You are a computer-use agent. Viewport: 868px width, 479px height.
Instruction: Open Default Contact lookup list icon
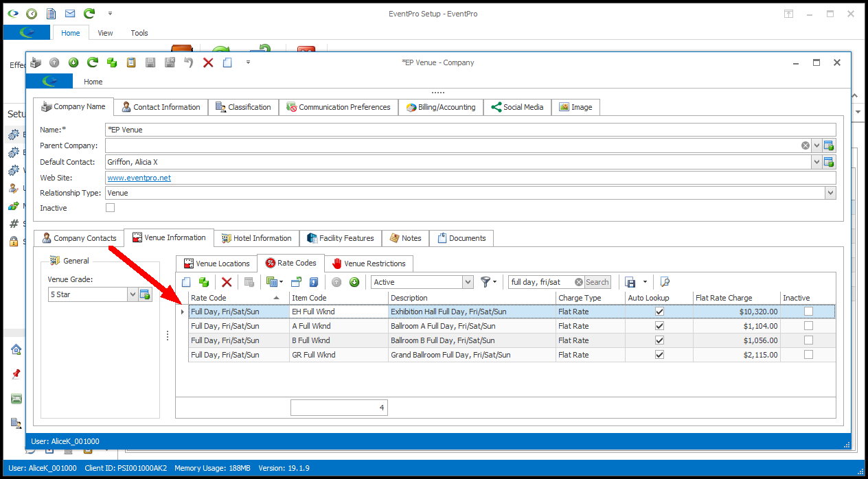pyautogui.click(x=829, y=162)
